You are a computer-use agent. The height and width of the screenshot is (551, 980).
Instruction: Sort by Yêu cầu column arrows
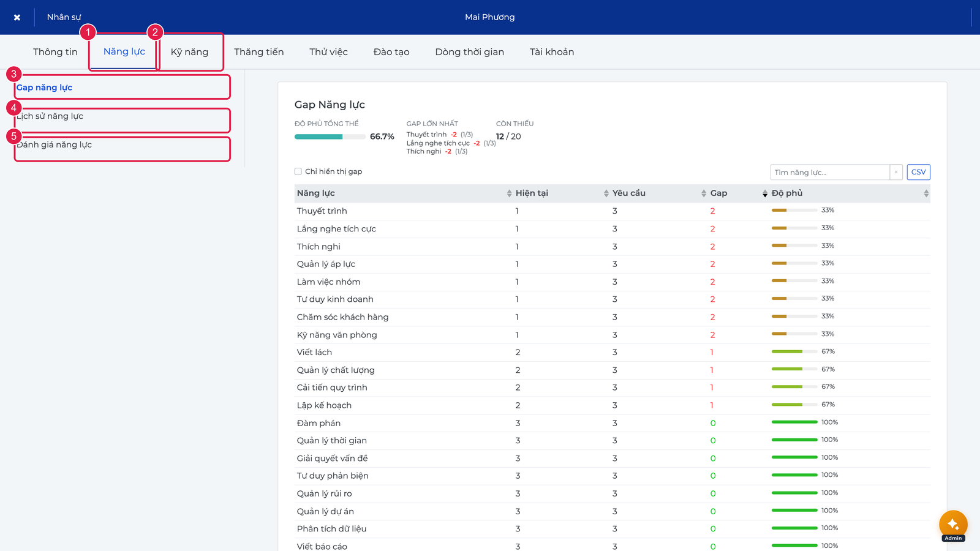tap(704, 193)
